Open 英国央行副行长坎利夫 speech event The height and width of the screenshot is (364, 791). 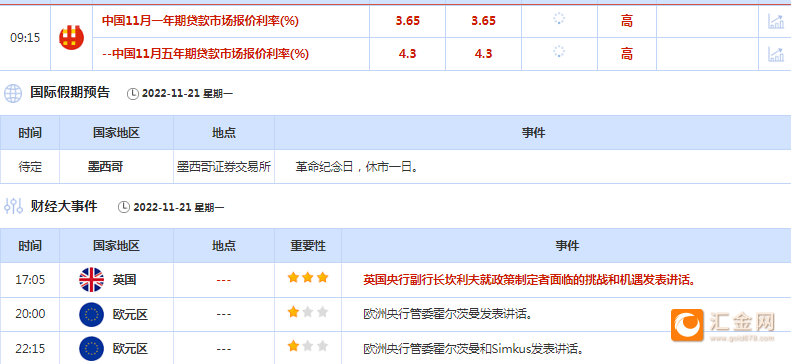(529, 280)
